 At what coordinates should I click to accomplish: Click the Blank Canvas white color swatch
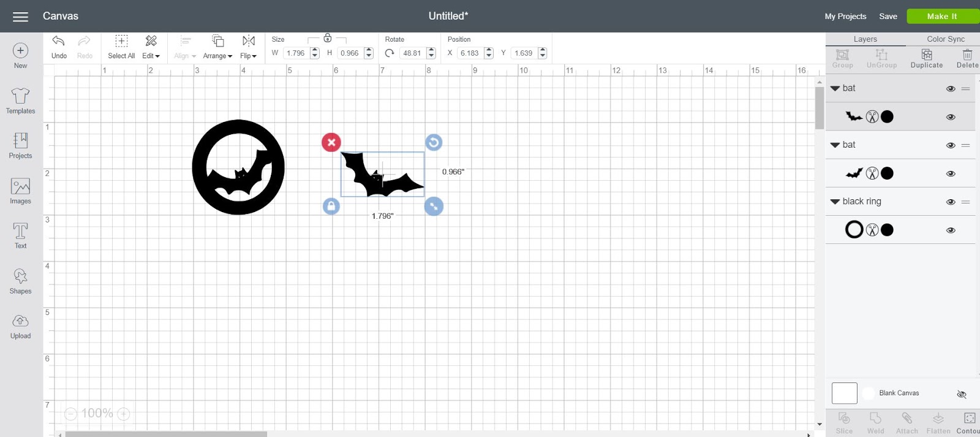click(x=845, y=393)
